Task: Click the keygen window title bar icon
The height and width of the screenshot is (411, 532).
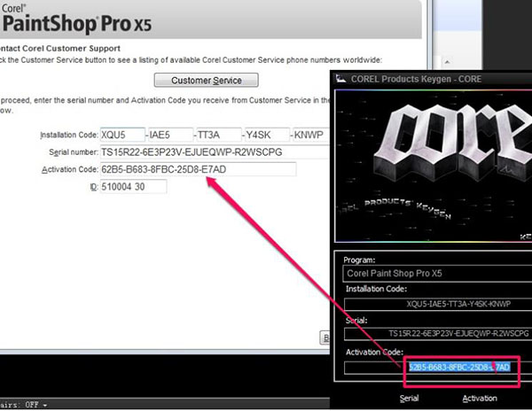Action: pyautogui.click(x=340, y=79)
